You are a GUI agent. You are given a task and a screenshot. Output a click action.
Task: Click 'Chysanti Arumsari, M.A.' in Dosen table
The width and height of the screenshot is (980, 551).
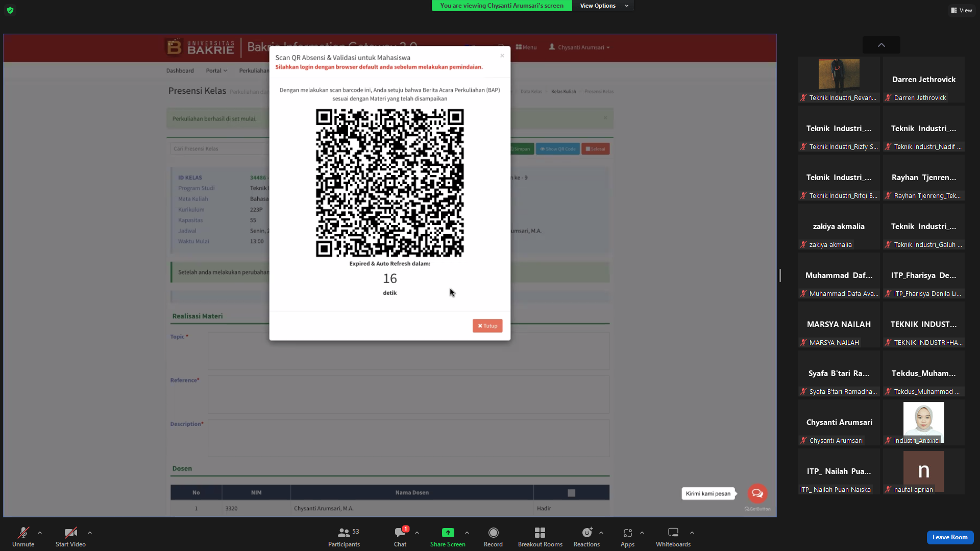click(324, 509)
